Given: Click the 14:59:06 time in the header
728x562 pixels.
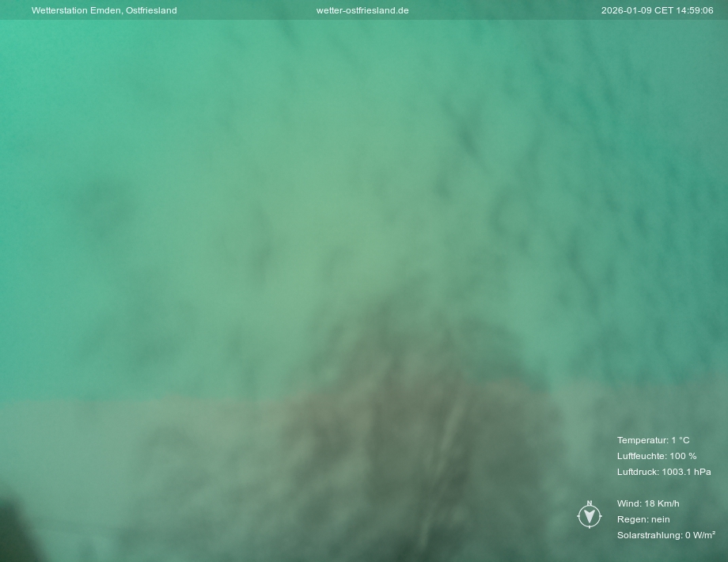Looking at the screenshot, I should click(696, 10).
